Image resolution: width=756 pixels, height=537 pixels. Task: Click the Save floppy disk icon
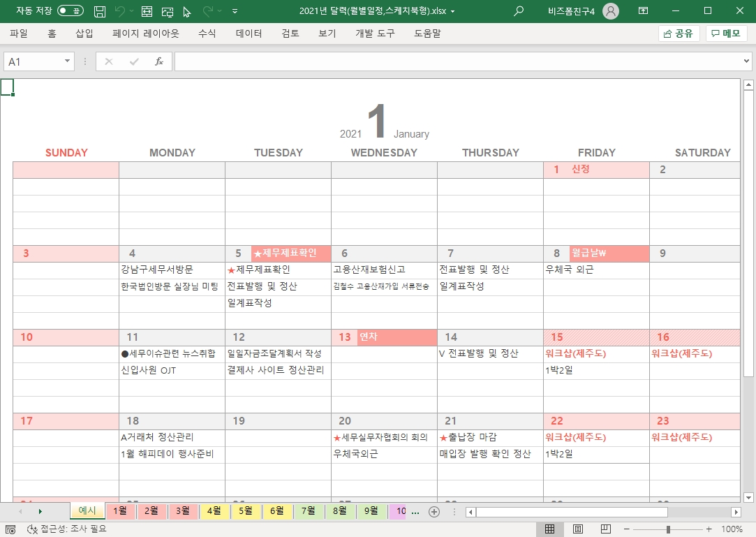point(100,11)
